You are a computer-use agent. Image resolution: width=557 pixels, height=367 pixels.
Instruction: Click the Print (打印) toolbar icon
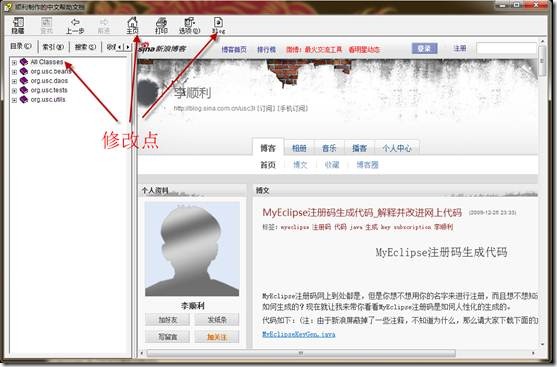point(161,22)
